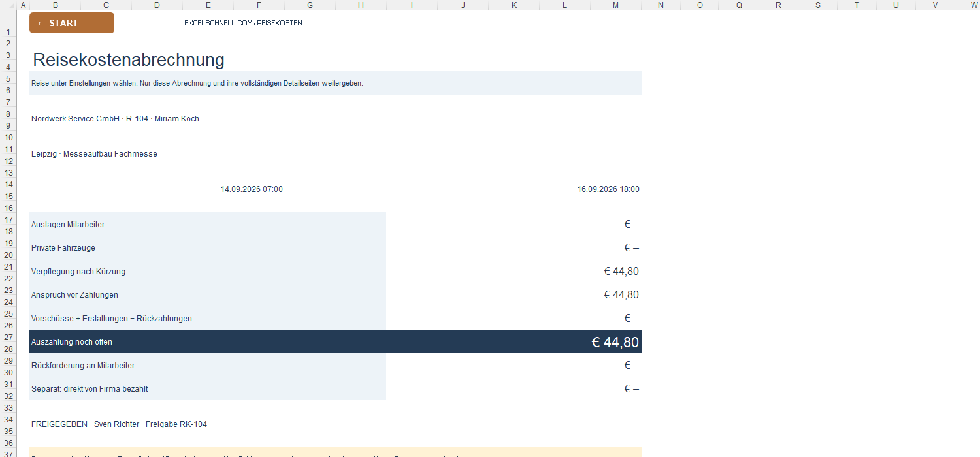Click the amount for Separat: direkt von Firma bezahlt
980x457 pixels.
coord(631,389)
